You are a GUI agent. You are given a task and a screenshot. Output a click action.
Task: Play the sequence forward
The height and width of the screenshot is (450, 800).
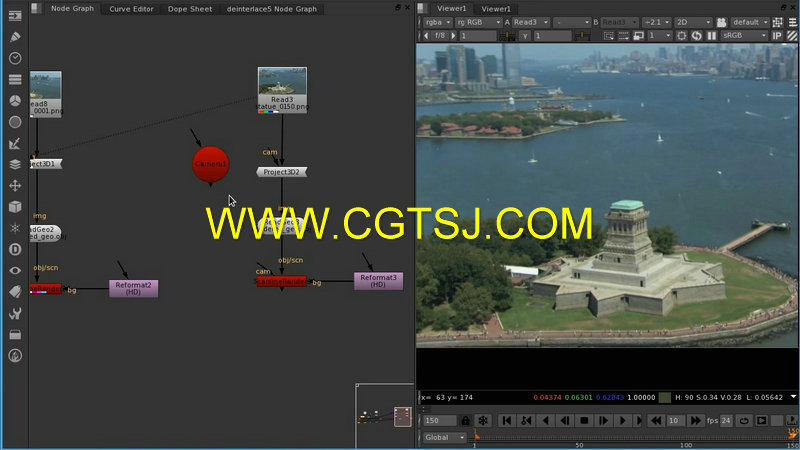point(622,421)
